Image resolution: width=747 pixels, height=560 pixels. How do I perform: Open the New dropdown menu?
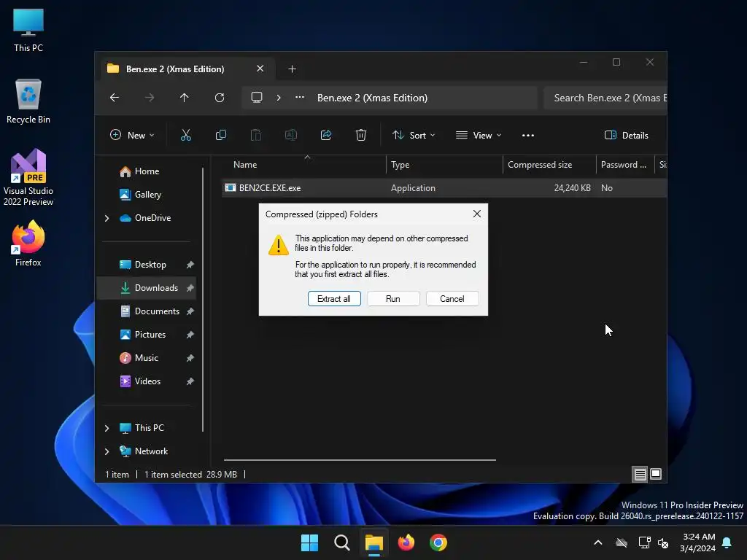coord(132,135)
